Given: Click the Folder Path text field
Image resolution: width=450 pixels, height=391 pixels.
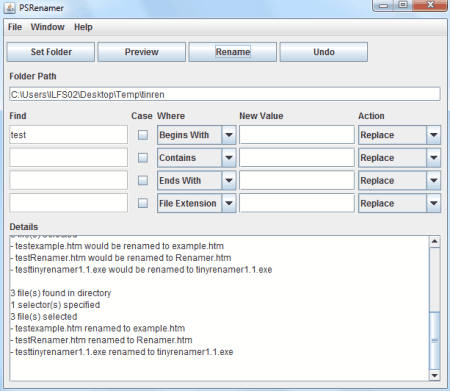Looking at the screenshot, I should 225,94.
